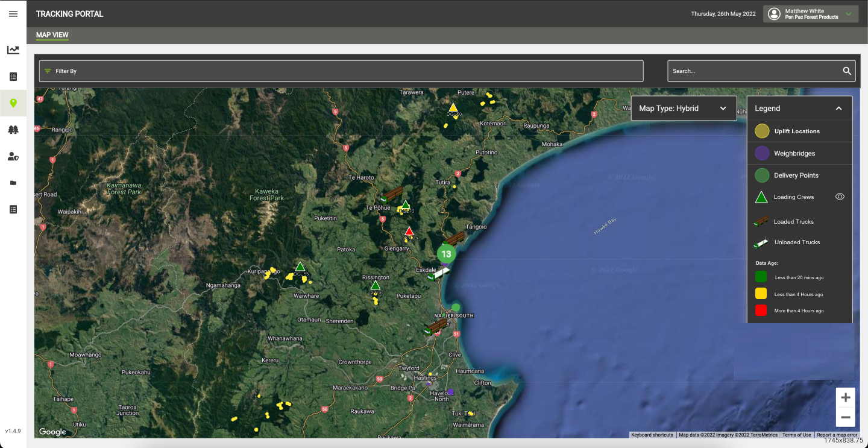Click the green map location pin sidebar icon
Viewport: 868px width, 448px height.
coord(13,103)
